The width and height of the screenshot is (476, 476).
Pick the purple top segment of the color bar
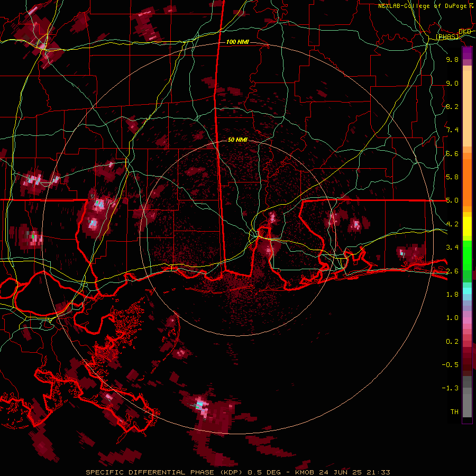coord(467,53)
